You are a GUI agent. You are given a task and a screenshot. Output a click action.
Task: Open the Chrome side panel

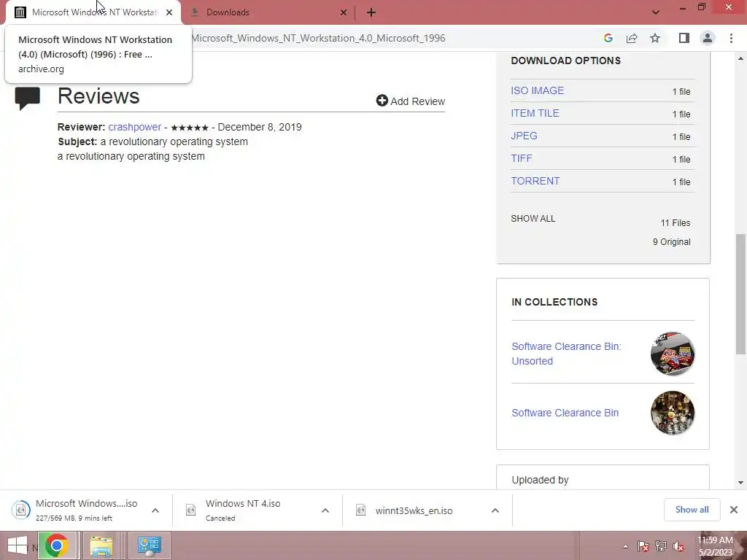684,38
